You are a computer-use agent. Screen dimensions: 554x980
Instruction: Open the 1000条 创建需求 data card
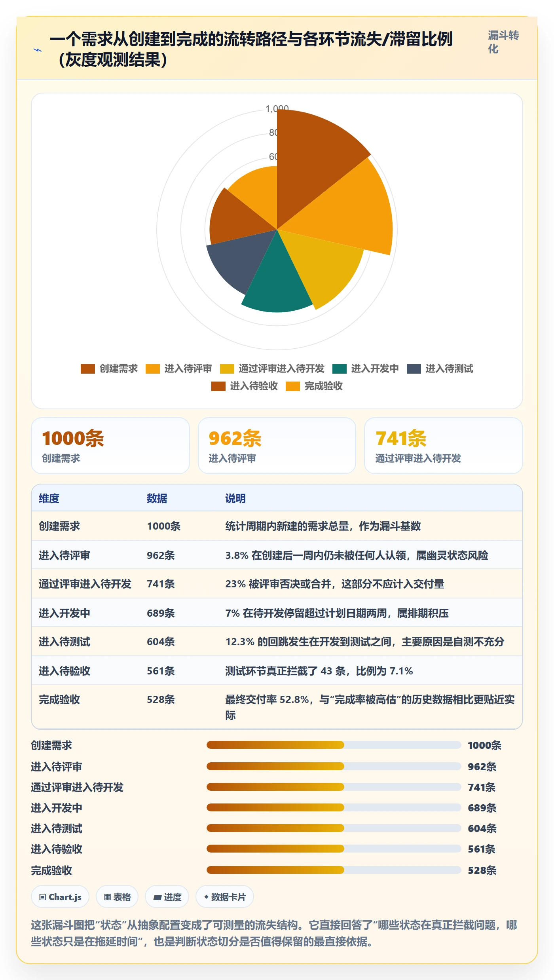click(x=110, y=446)
